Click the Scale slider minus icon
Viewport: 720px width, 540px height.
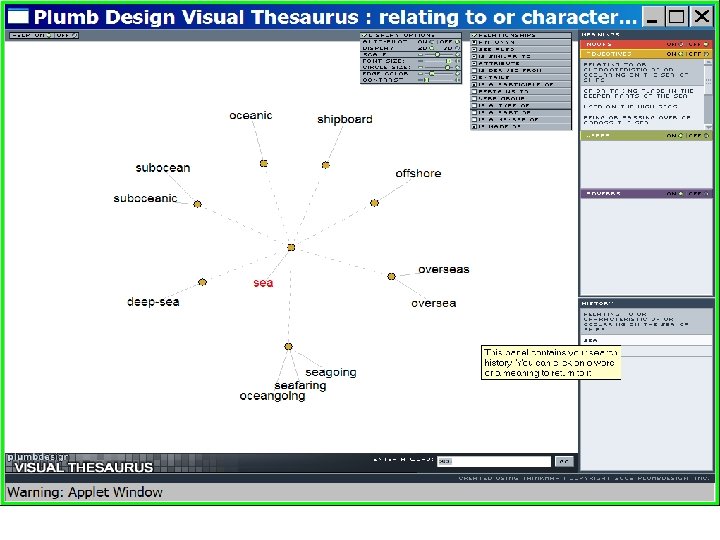pyautogui.click(x=421, y=55)
